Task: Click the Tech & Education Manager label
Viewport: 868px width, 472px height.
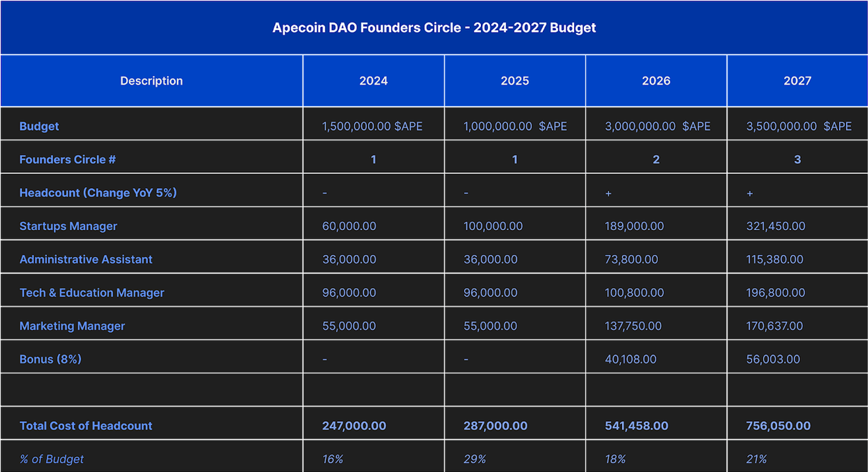Action: pyautogui.click(x=92, y=293)
